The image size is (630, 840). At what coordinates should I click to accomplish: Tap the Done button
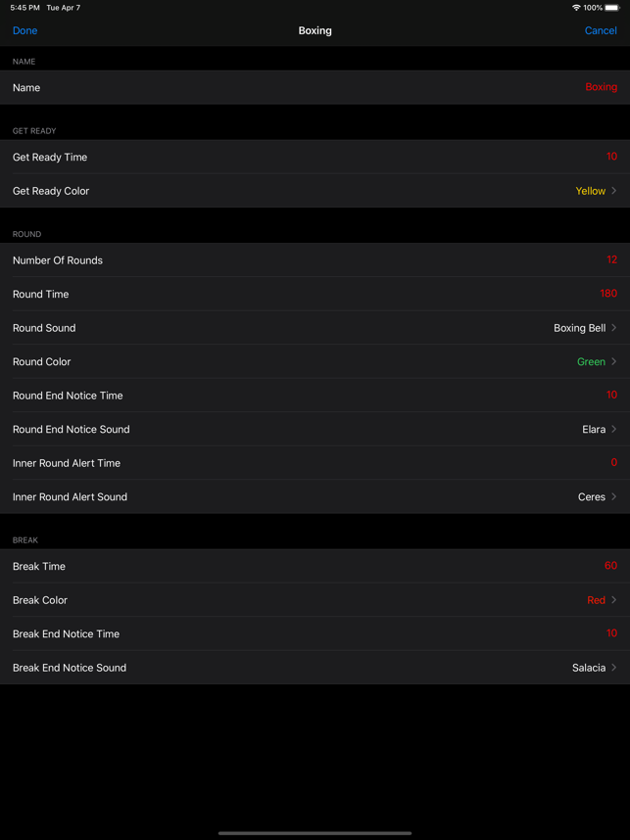point(24,30)
